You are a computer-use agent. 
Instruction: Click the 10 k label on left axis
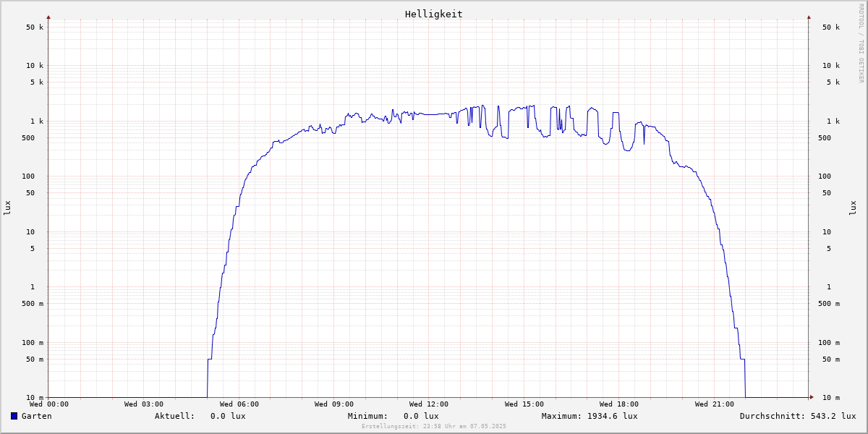[x=35, y=66]
